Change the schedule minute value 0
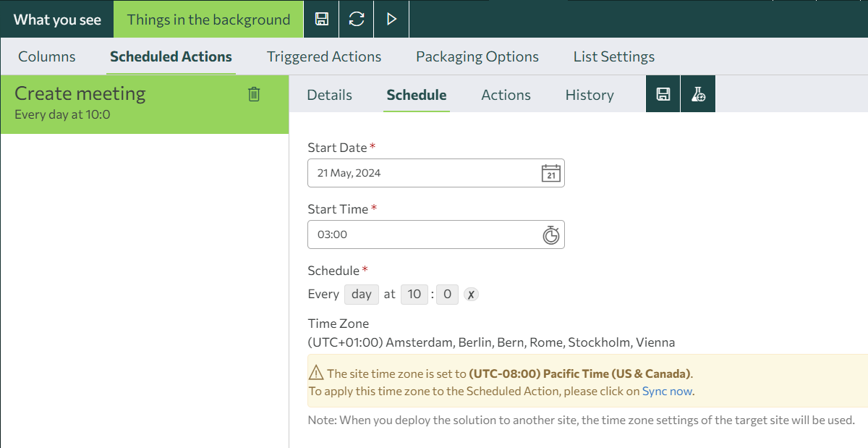The height and width of the screenshot is (448, 868). click(447, 294)
